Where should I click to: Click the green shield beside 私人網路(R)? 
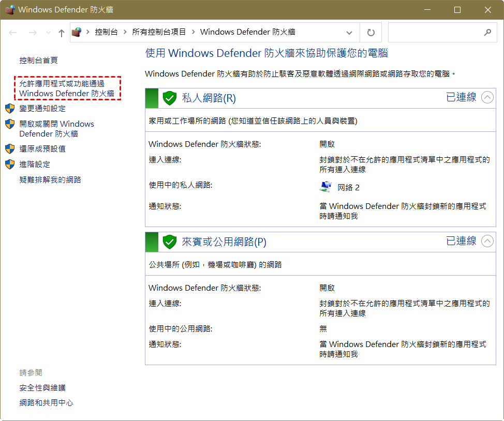tap(170, 98)
